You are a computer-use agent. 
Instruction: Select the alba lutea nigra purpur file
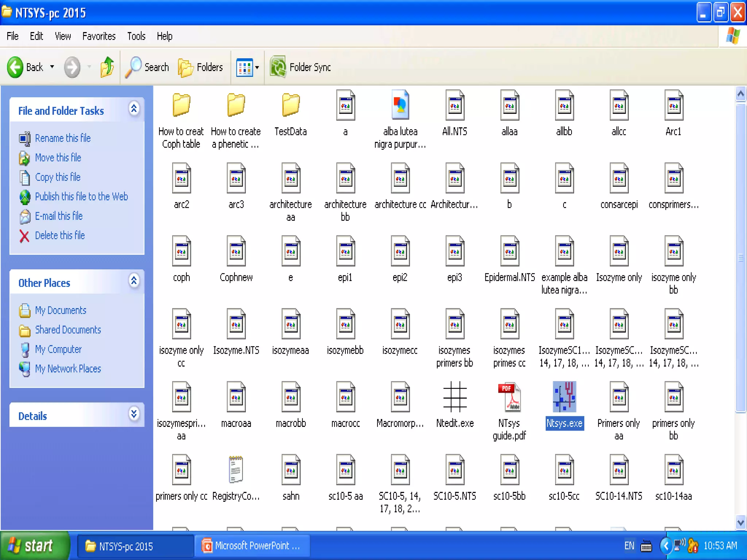[x=400, y=105]
